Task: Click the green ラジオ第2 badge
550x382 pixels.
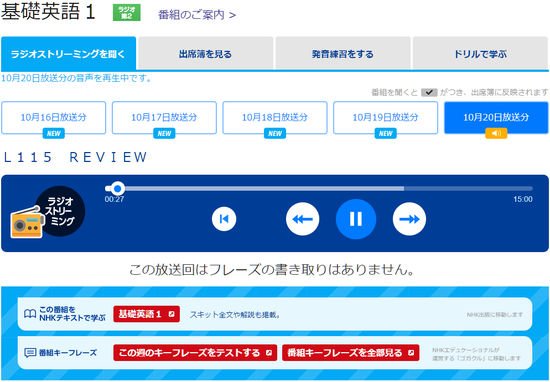Action: pyautogui.click(x=127, y=13)
